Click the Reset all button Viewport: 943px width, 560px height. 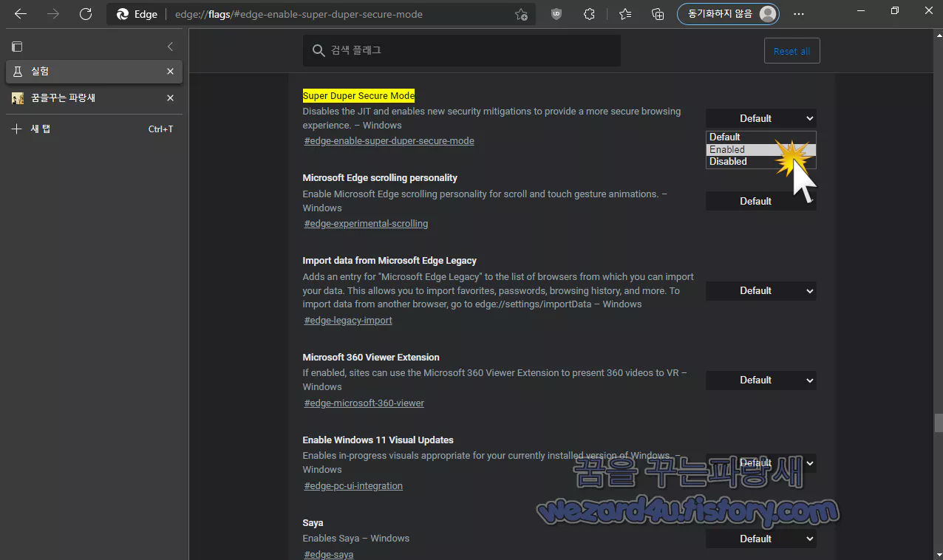point(791,51)
